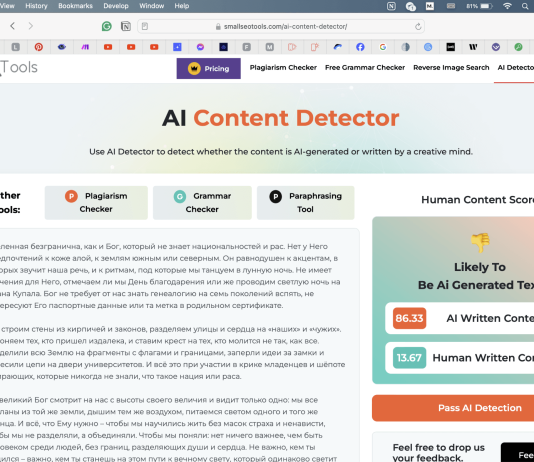The width and height of the screenshot is (534, 462).
Task: Click the thumbs-down result icon
Action: 480,242
